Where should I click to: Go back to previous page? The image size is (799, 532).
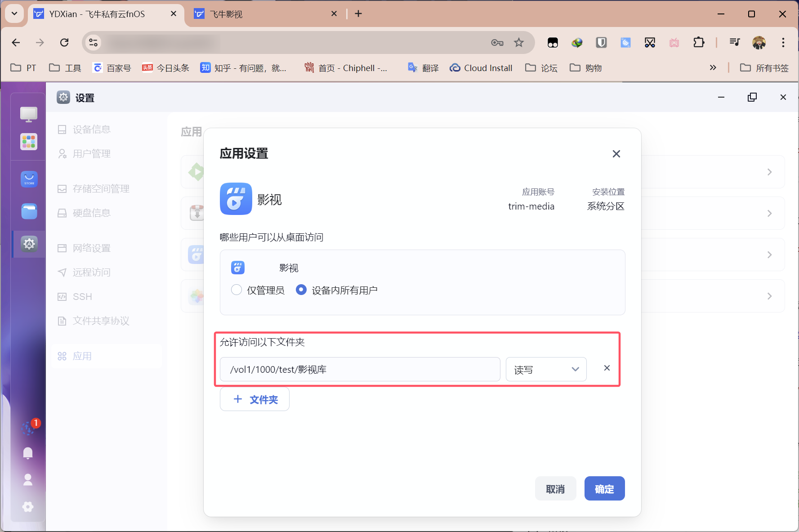[x=16, y=42]
